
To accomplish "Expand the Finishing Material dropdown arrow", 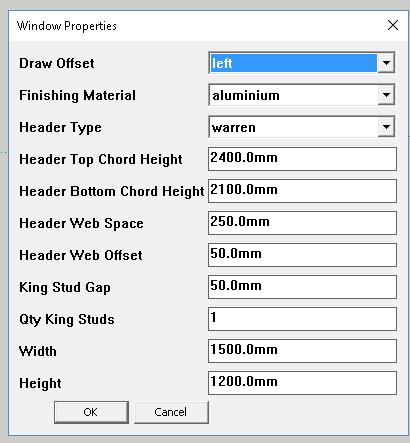I will pos(386,95).
